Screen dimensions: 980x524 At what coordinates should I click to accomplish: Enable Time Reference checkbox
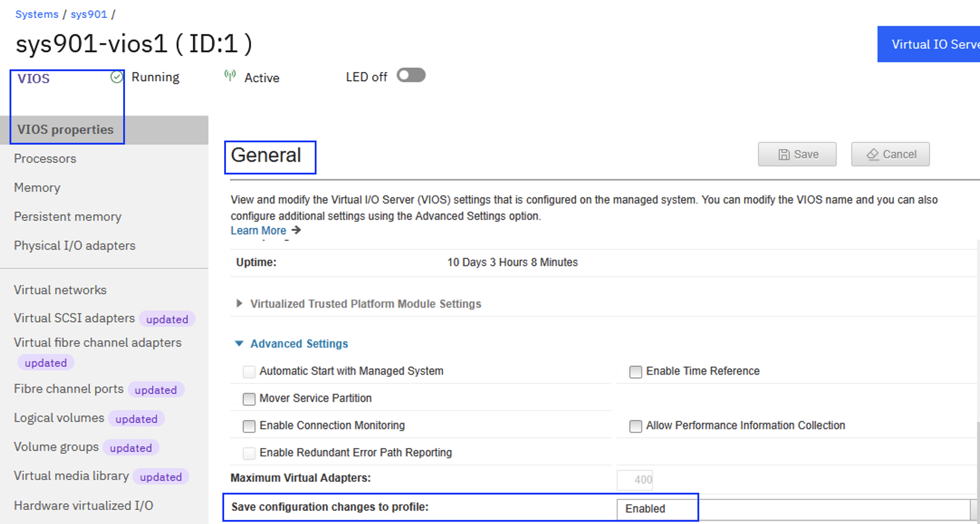pos(635,372)
